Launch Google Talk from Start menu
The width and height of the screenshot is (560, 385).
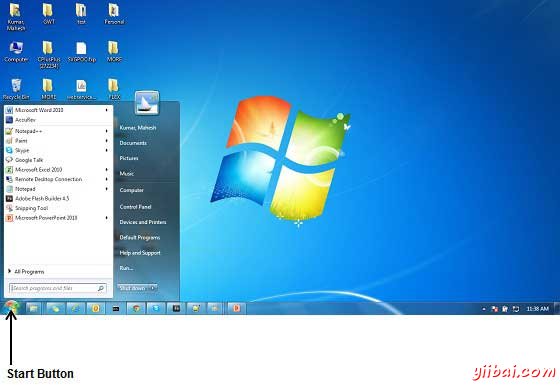tap(58, 160)
